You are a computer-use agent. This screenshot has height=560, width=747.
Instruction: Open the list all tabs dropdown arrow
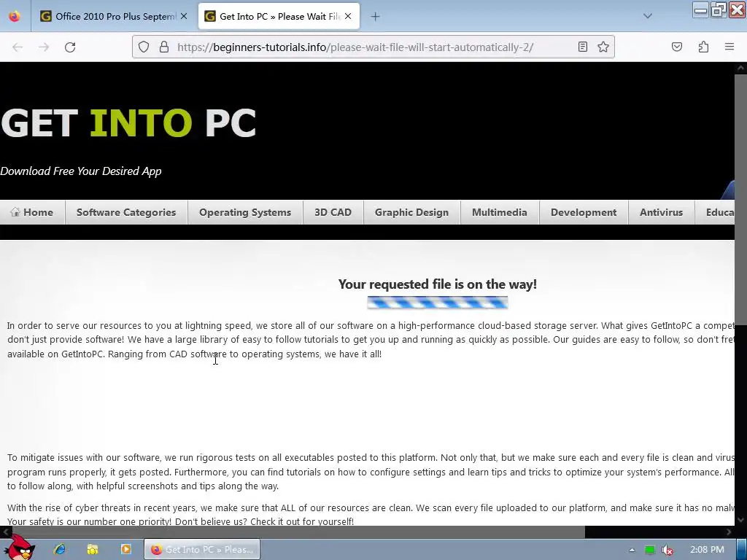pyautogui.click(x=648, y=16)
